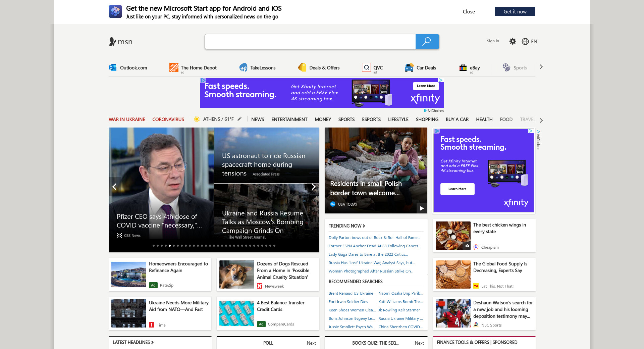Screen dimensions: 644x349
Task: Open the Car Deals shortcut icon
Action: coord(409,67)
